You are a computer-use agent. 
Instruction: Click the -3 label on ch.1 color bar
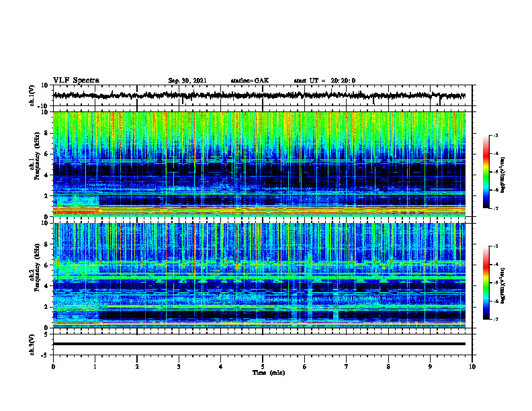496,135
